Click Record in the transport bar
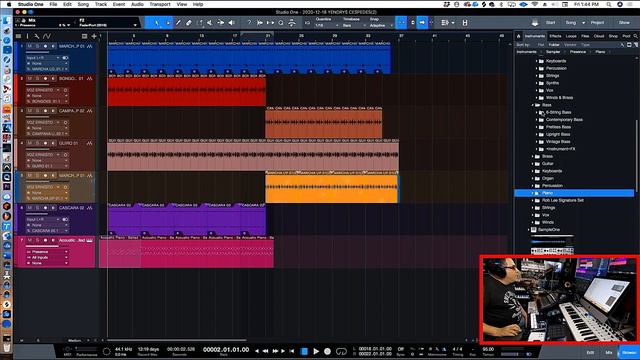The height and width of the screenshot is (360, 640). click(327, 351)
